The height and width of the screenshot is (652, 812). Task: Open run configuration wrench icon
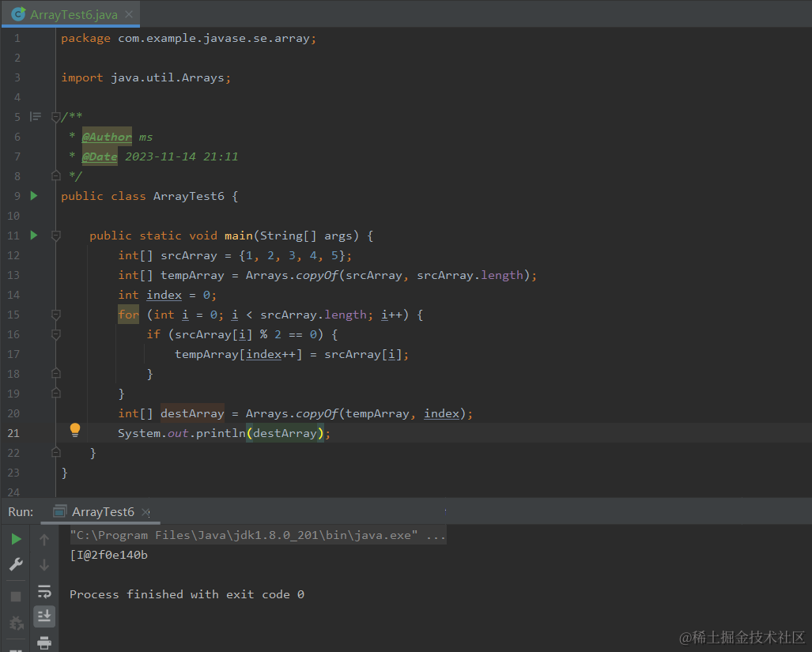point(16,564)
